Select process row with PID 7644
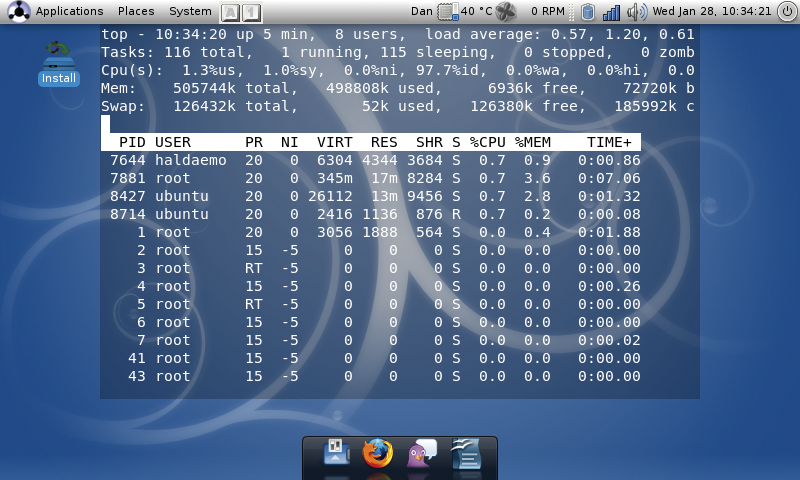 375,160
